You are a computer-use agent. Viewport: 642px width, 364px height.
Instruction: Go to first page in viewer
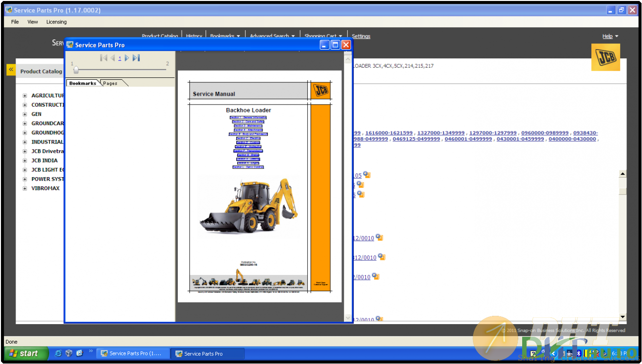pos(104,58)
